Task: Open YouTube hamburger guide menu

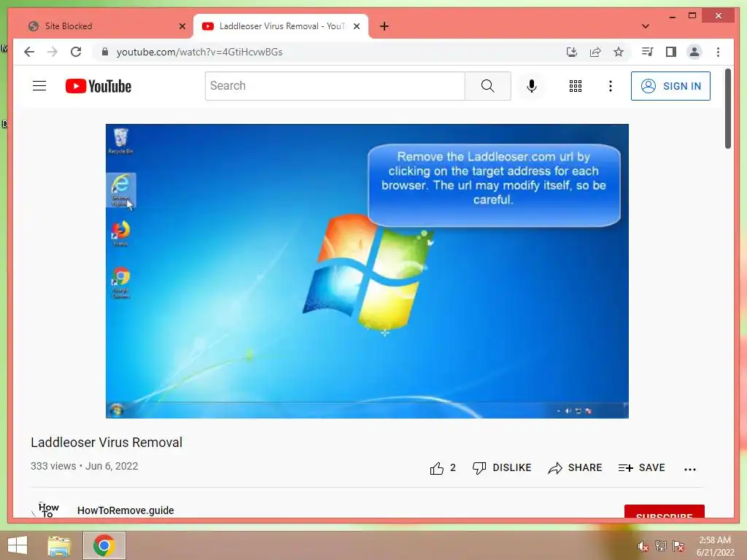Action: (x=39, y=86)
